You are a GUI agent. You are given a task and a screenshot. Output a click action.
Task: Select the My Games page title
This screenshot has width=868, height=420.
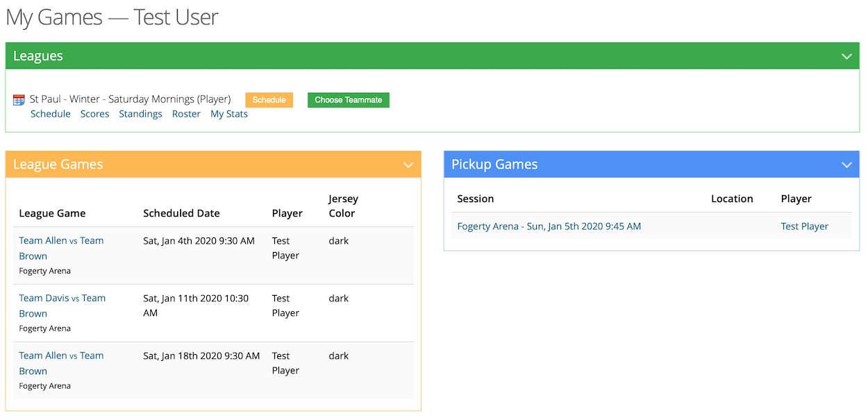point(111,17)
